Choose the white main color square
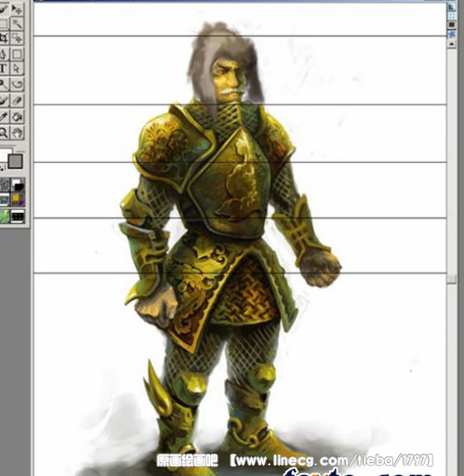The width and height of the screenshot is (464, 476). coord(5,155)
